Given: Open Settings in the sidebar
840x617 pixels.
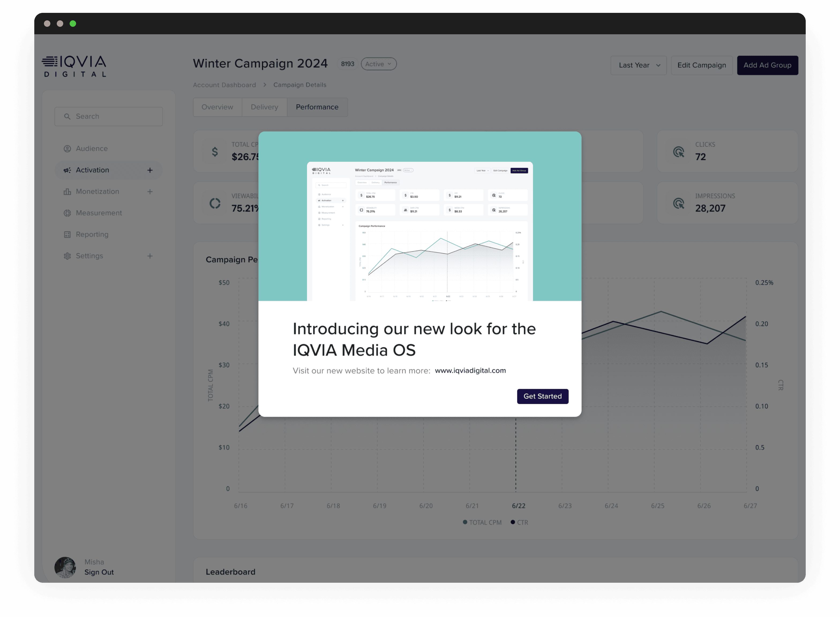Looking at the screenshot, I should pyautogui.click(x=108, y=256).
